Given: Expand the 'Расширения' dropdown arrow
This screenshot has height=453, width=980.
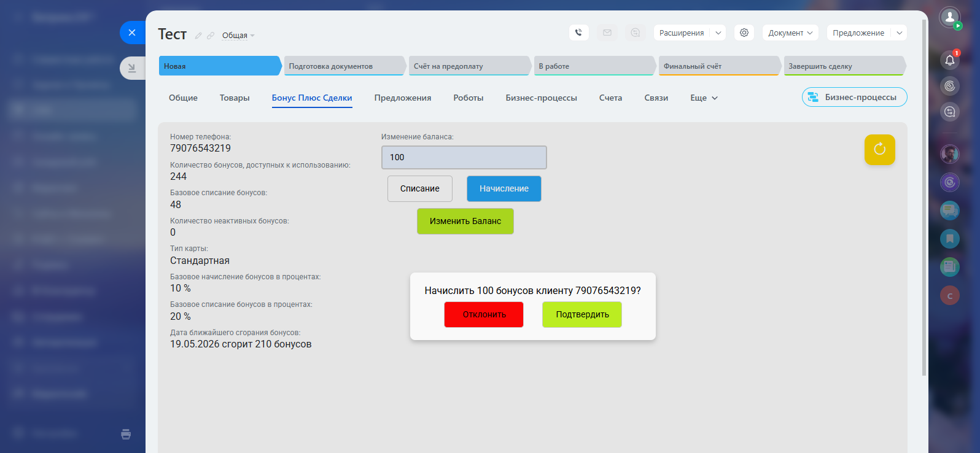Looking at the screenshot, I should coord(718,33).
